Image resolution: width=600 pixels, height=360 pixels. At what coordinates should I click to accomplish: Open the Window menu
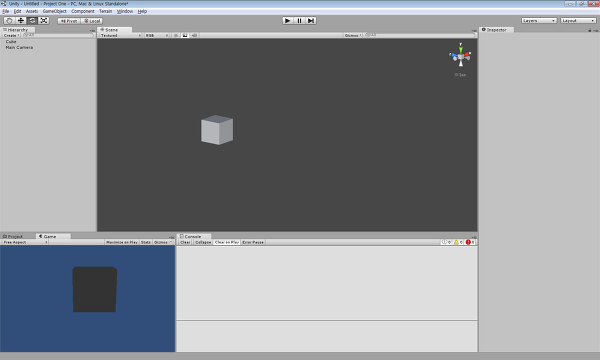click(x=125, y=11)
